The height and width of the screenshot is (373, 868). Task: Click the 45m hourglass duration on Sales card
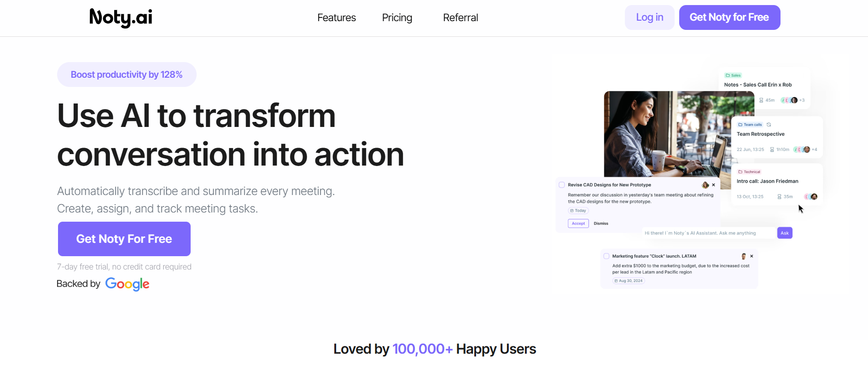click(767, 100)
